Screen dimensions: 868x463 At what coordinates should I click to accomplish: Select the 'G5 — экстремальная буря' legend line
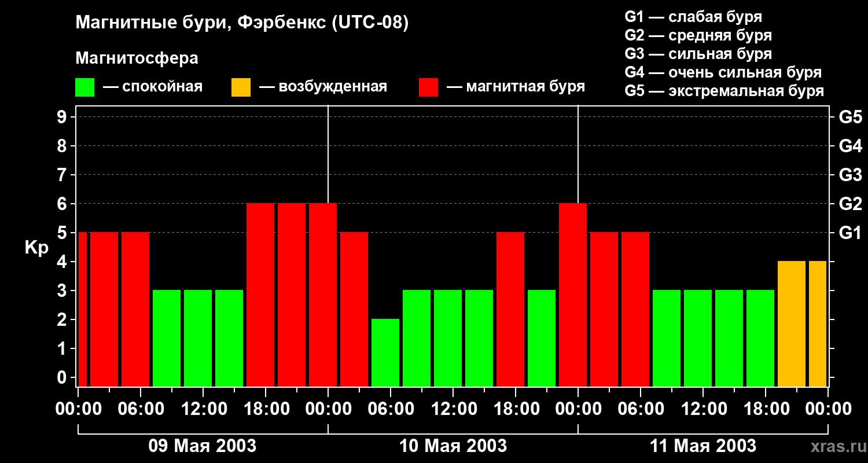[x=724, y=91]
